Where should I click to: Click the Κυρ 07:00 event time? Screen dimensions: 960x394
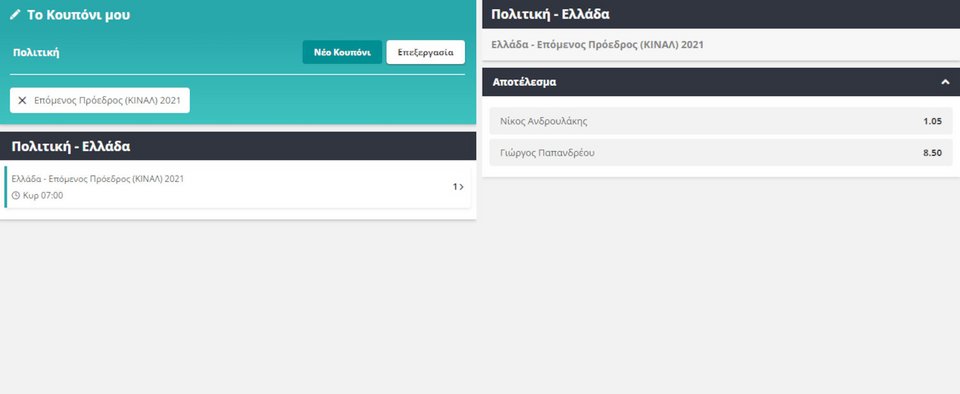(x=43, y=196)
